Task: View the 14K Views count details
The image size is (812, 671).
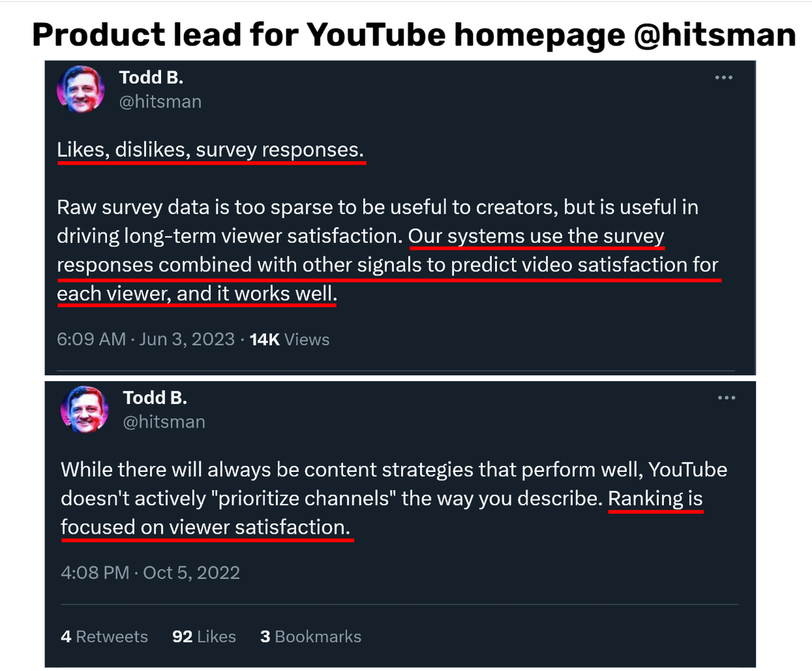Action: 289,339
